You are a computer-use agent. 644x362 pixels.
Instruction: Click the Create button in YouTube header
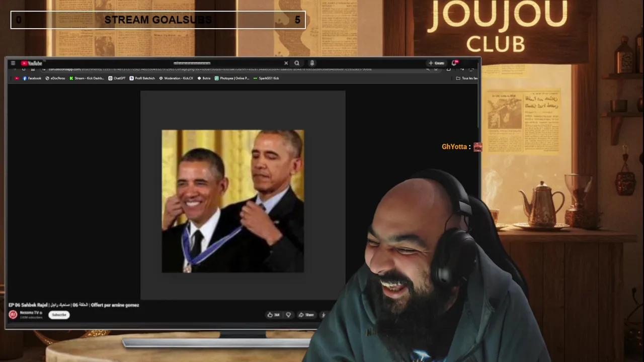437,63
